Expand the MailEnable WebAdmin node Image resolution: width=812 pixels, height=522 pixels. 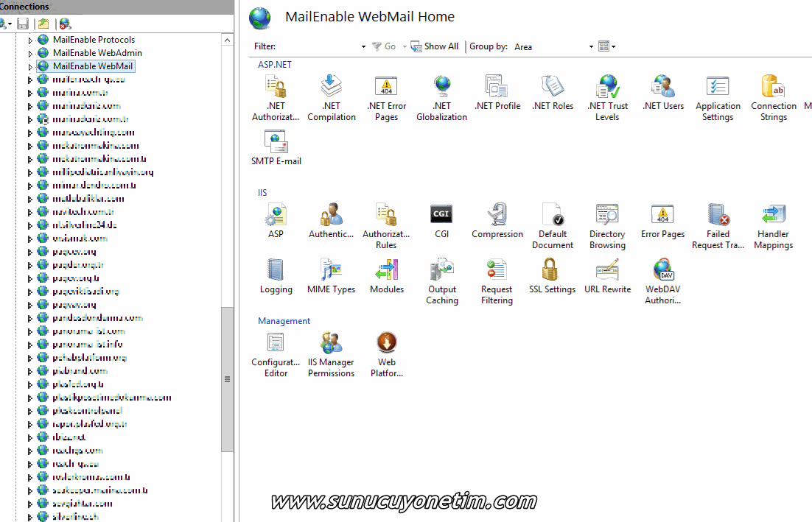pyautogui.click(x=30, y=53)
